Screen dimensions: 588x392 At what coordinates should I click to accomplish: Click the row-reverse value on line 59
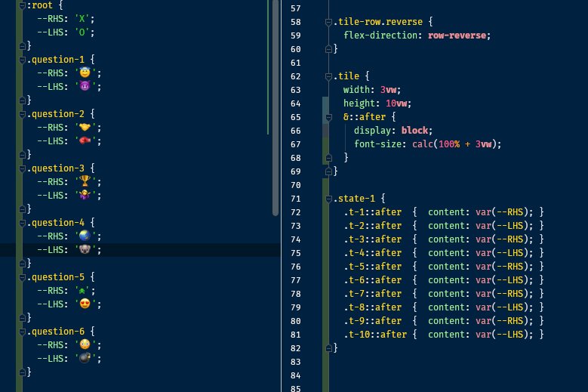457,35
